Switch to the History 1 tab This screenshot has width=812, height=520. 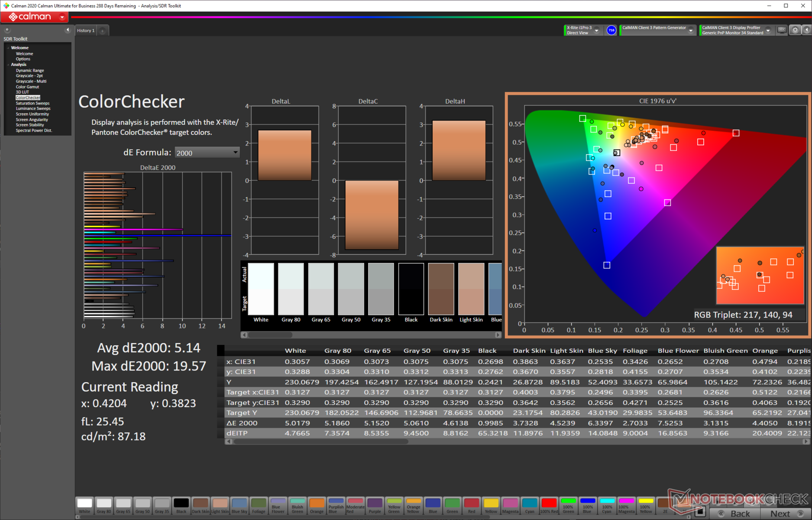pyautogui.click(x=85, y=31)
